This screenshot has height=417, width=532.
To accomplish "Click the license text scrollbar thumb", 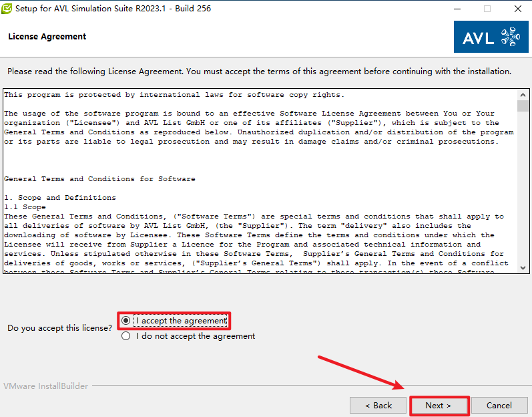I will (x=523, y=106).
